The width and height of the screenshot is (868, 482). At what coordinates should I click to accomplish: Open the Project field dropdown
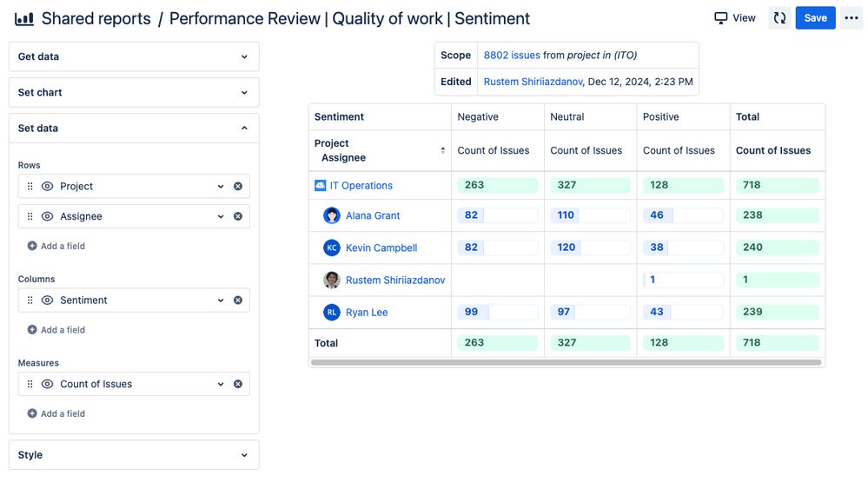(221, 187)
